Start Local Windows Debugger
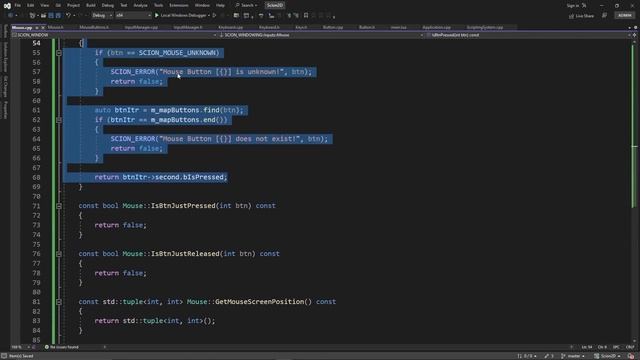 click(x=180, y=16)
